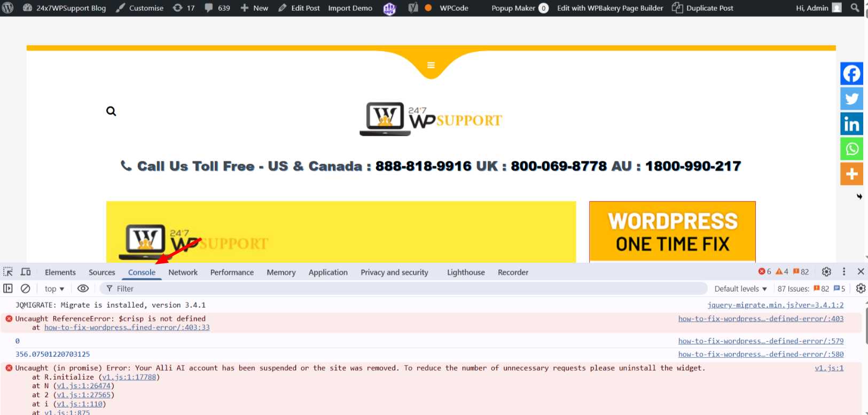Viewport: 868px width, 415px height.
Task: Open more share options plus icon
Action: (x=851, y=174)
